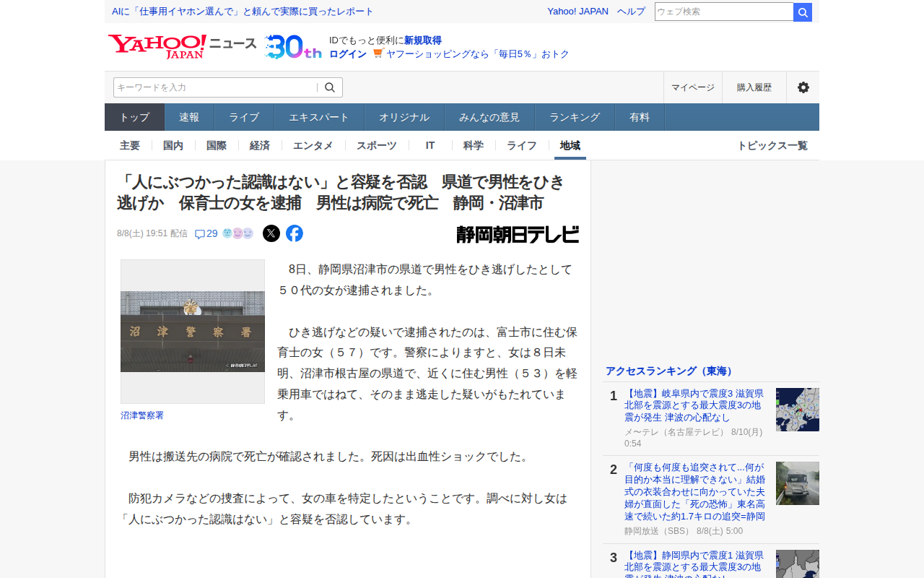The height and width of the screenshot is (578, 924).
Task: Open the 29 comments icon
Action: [206, 233]
